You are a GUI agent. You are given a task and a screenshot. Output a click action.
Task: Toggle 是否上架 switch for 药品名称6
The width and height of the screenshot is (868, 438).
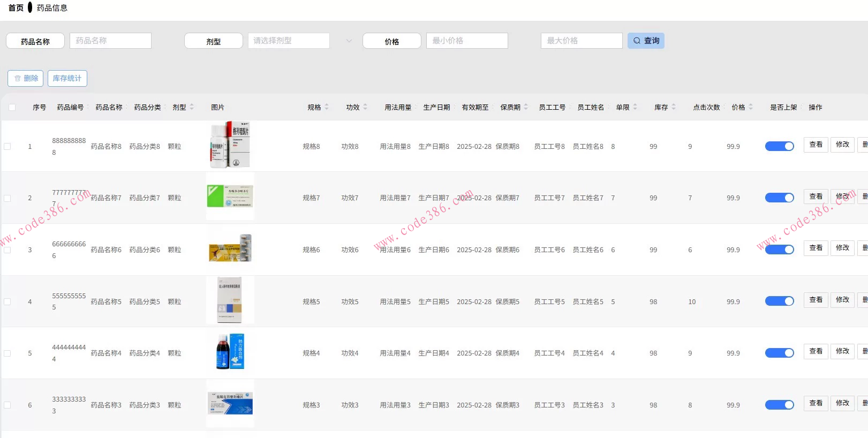[779, 250]
